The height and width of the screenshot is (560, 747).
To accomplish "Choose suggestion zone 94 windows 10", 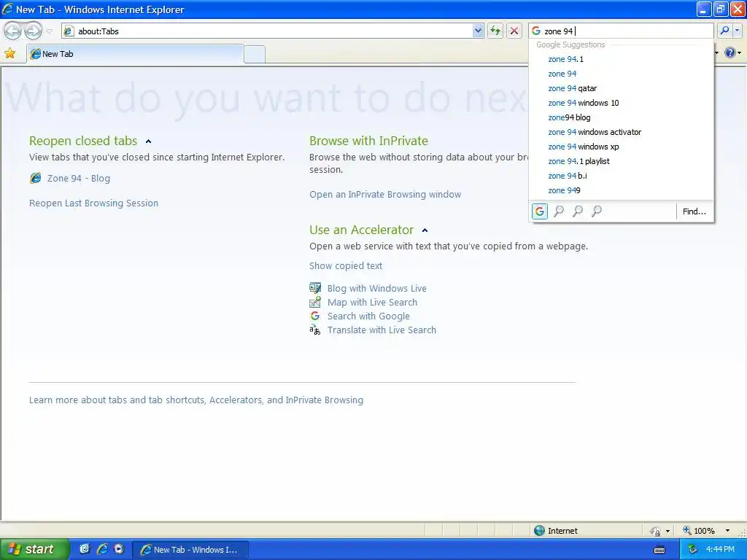I will coord(622,103).
